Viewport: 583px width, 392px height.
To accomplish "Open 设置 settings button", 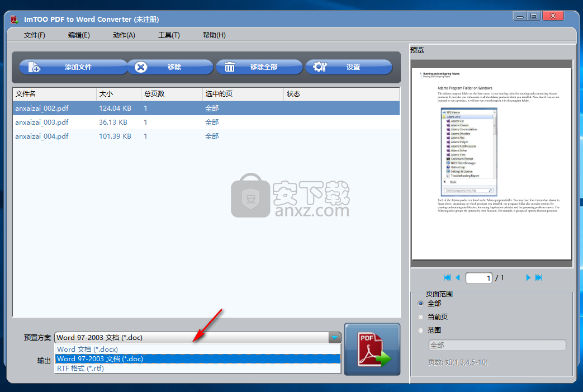I will pos(349,67).
